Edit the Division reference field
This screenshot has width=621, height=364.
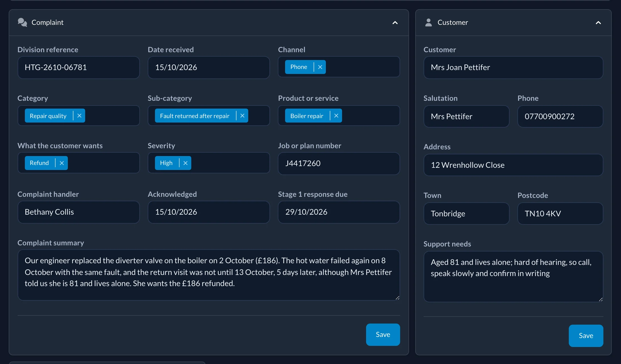(78, 68)
